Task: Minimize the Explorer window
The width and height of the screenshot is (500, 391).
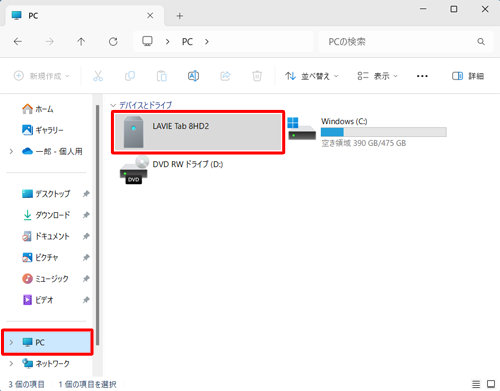Action: 423,9
